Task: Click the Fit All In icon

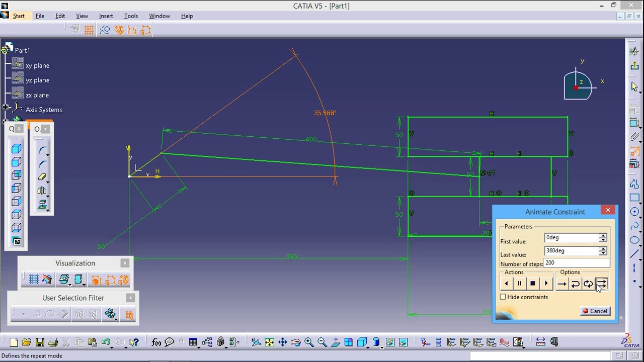Action: pyautogui.click(x=270, y=342)
